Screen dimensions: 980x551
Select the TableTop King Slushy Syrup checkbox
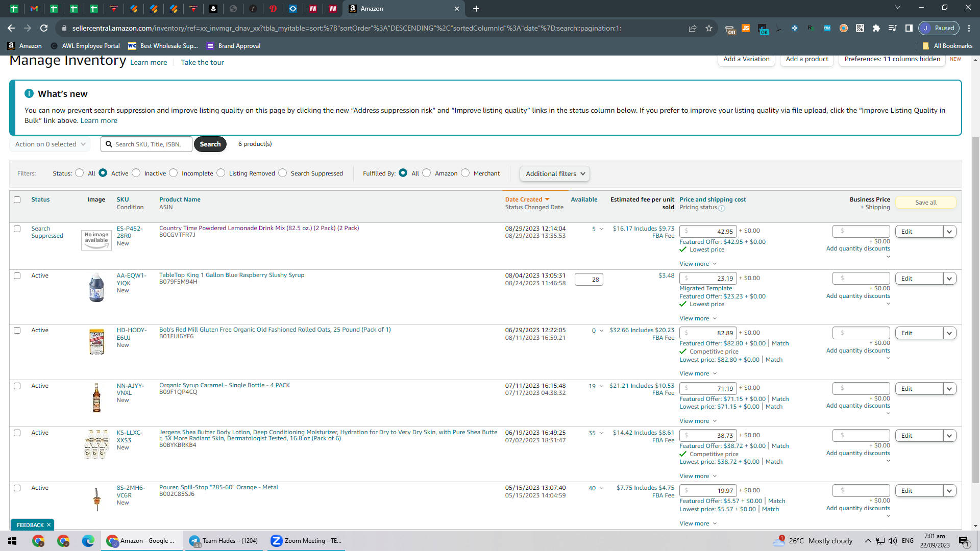(x=17, y=275)
